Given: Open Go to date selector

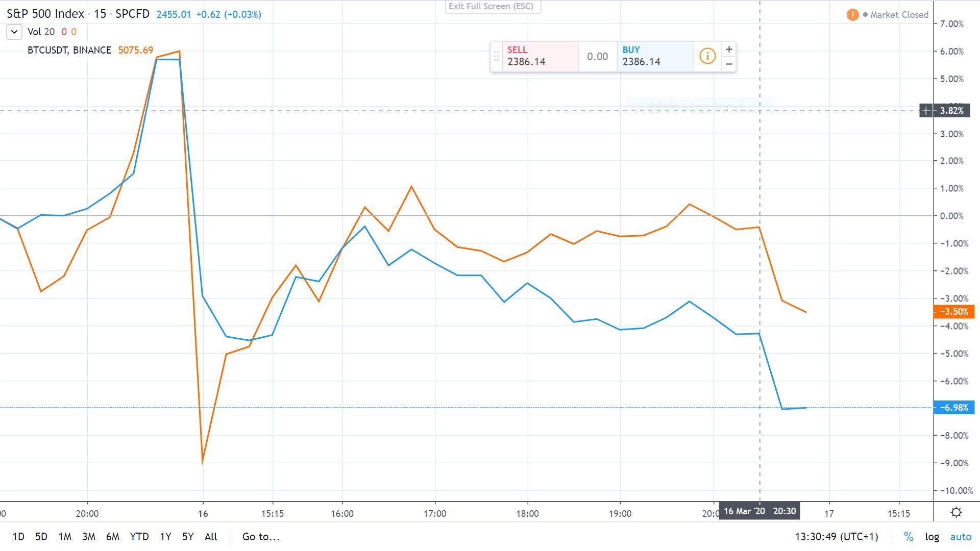Looking at the screenshot, I should click(x=261, y=537).
